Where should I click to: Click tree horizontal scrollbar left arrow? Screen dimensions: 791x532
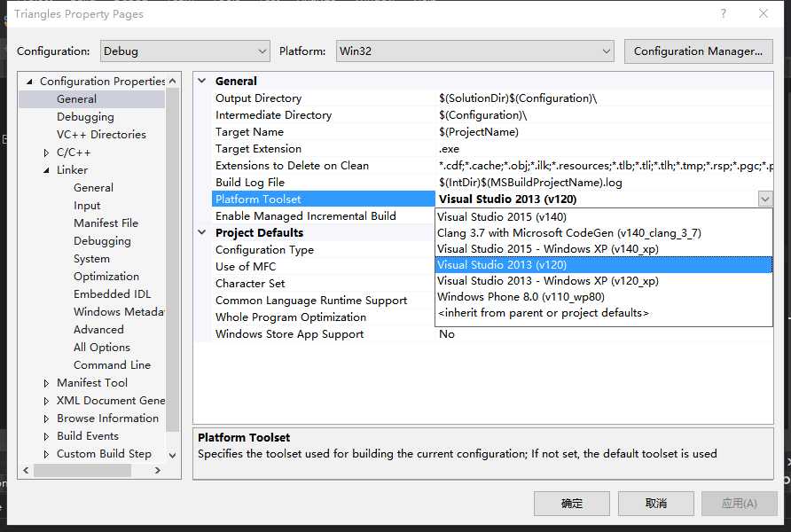click(27, 470)
